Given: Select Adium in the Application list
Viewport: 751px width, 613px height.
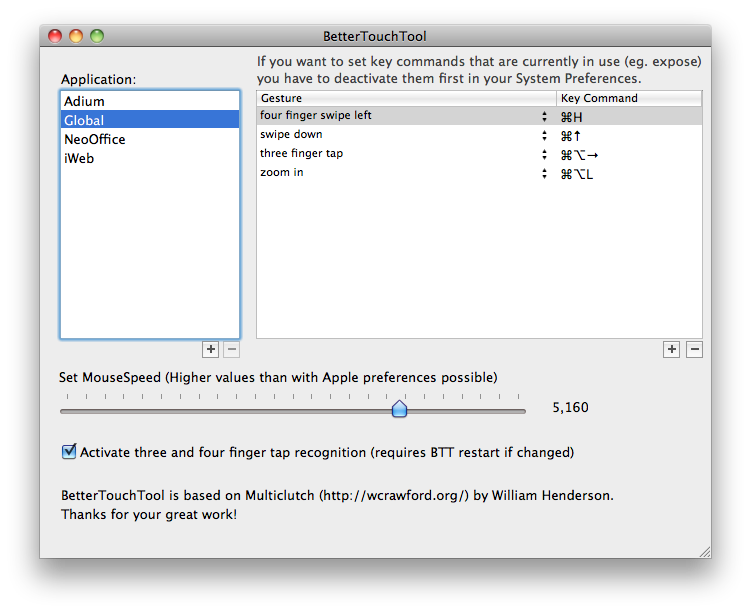Looking at the screenshot, I should pyautogui.click(x=150, y=101).
